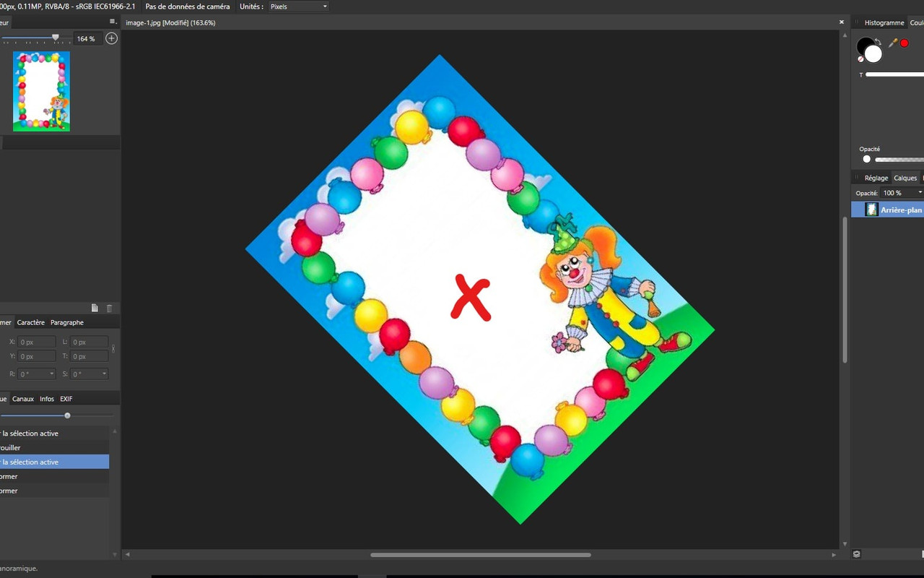The width and height of the screenshot is (924, 578).
Task: Click the square icon in the bottom-right status bar
Action: tap(856, 553)
